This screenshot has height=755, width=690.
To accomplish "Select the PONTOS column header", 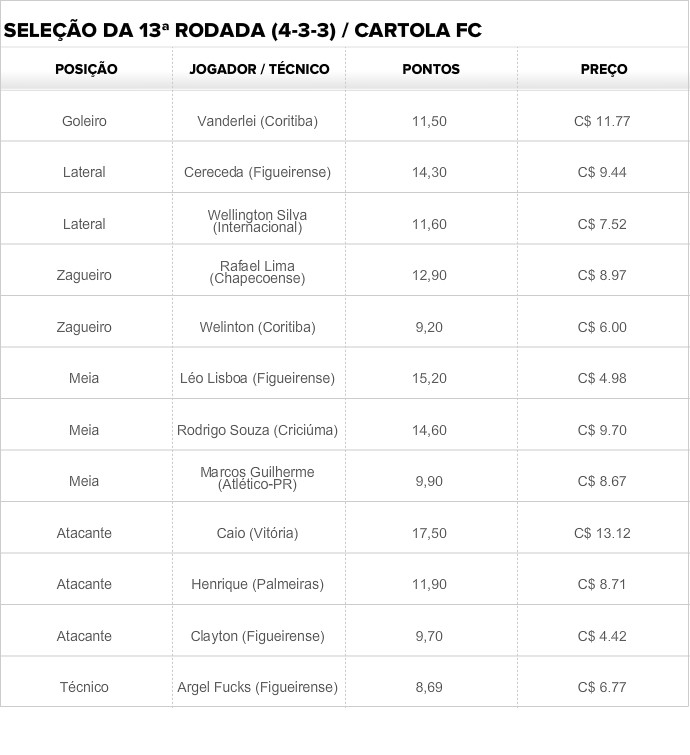I will 430,70.
